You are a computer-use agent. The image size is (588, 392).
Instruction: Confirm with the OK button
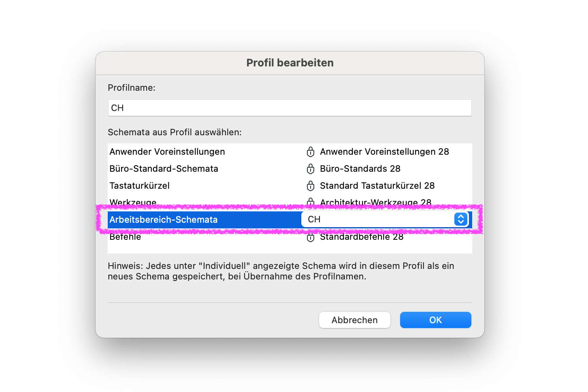(436, 320)
